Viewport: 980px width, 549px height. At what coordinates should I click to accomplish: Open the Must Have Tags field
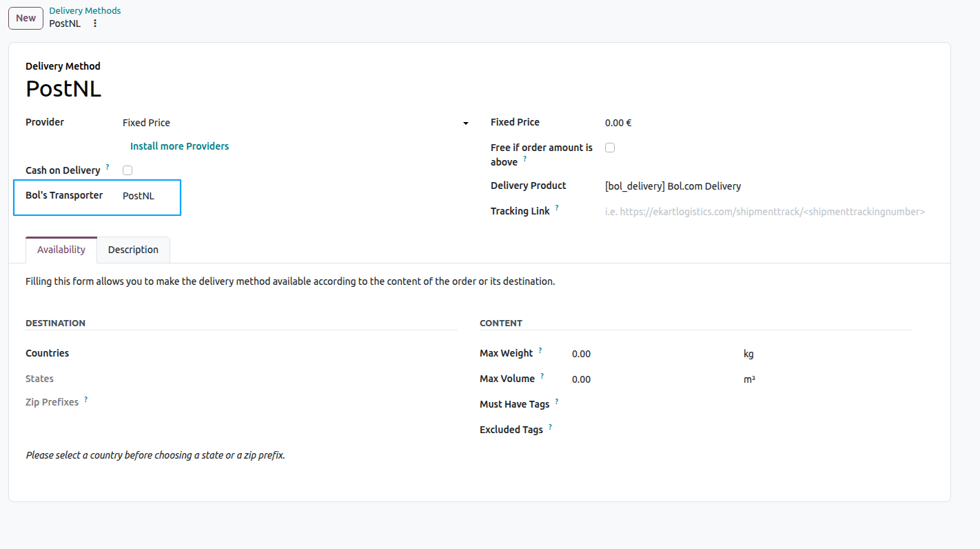pyautogui.click(x=741, y=404)
